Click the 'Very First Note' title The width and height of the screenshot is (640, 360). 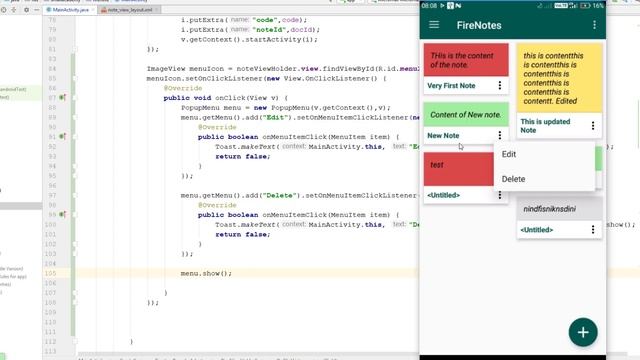point(451,86)
